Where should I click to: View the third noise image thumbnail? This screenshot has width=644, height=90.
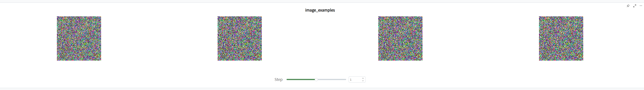(400, 39)
